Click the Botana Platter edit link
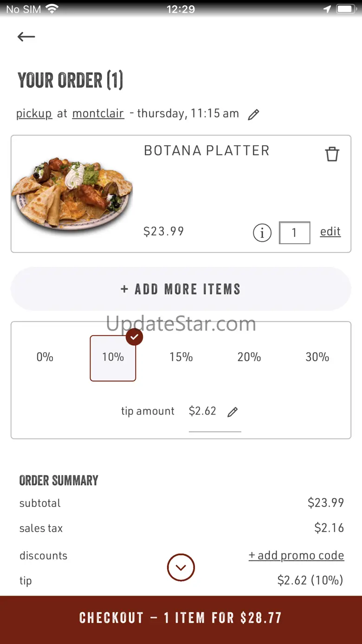The height and width of the screenshot is (644, 362). click(x=330, y=232)
